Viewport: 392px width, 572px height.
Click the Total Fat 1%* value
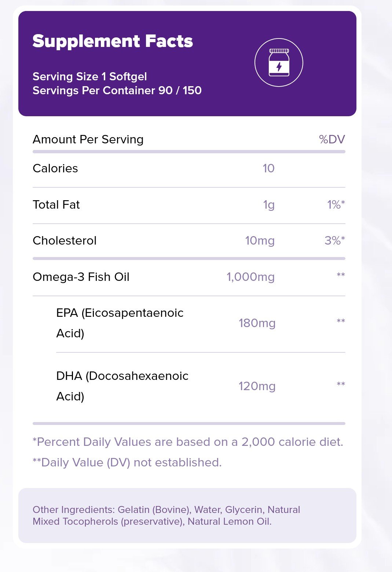coord(336,205)
